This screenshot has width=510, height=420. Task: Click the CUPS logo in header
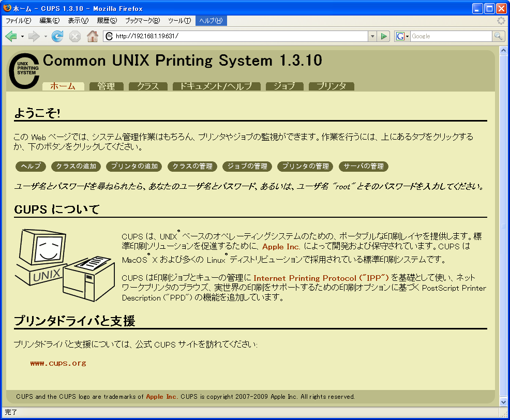24,70
